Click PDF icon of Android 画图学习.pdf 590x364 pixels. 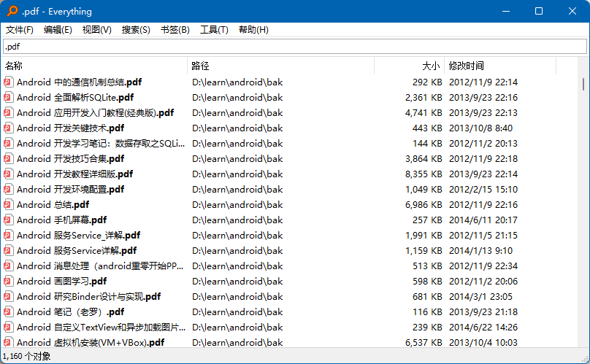point(8,282)
